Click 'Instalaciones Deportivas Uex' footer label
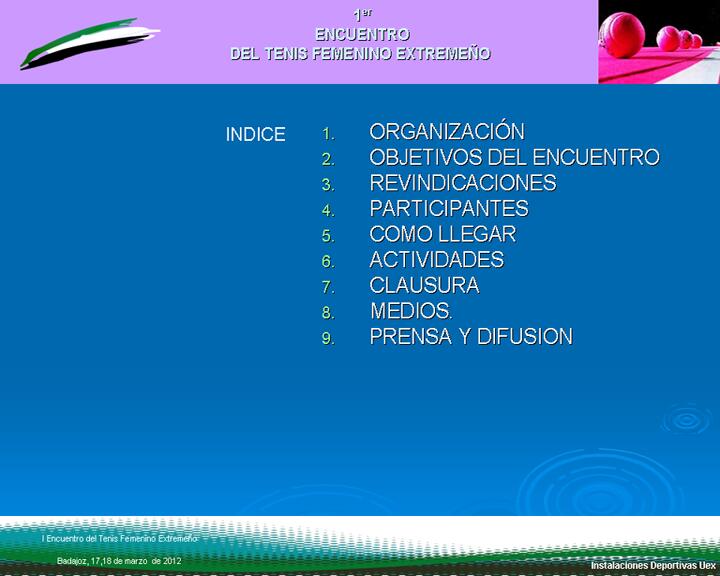The image size is (720, 576). (x=652, y=566)
